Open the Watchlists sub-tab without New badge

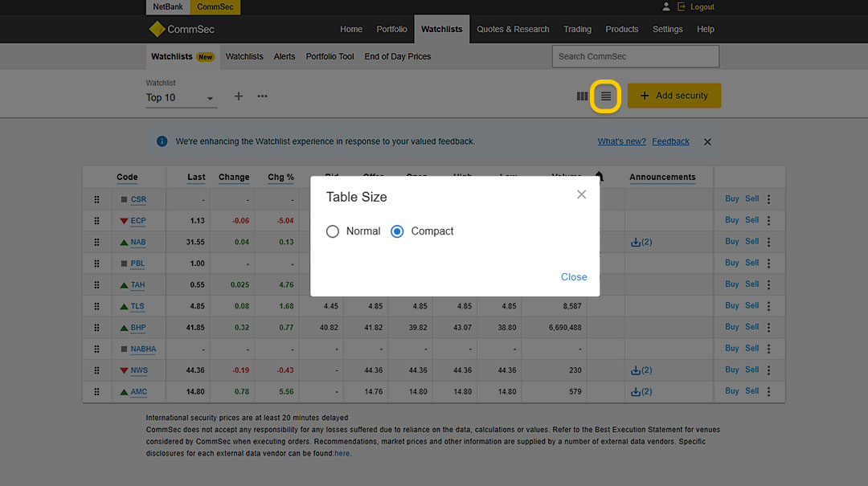[x=244, y=56]
